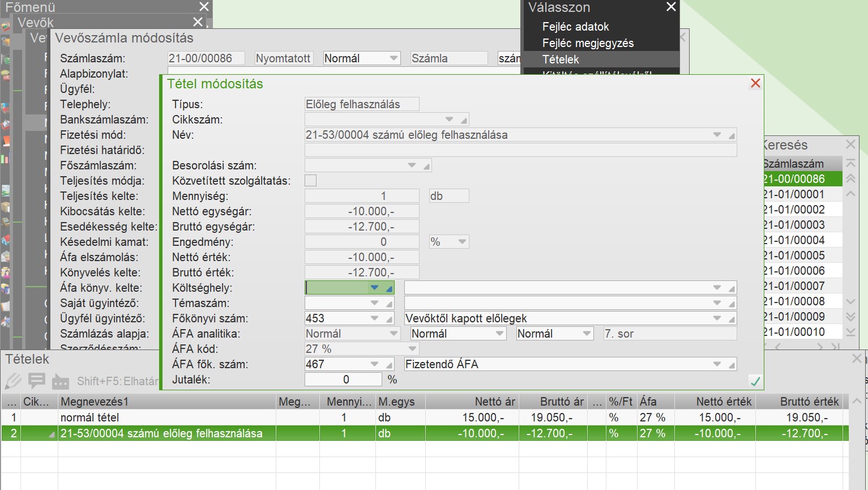Viewport: 868px width, 490px height.
Task: Jump to first record in Keresés list
Action: [x=850, y=164]
